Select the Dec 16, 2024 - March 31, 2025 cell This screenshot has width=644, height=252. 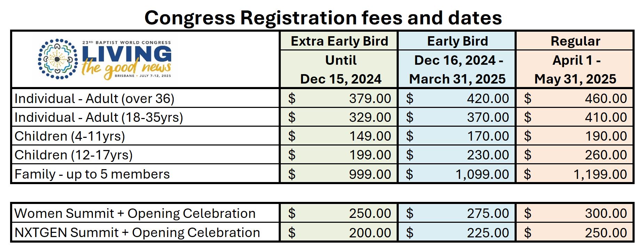coord(457,69)
